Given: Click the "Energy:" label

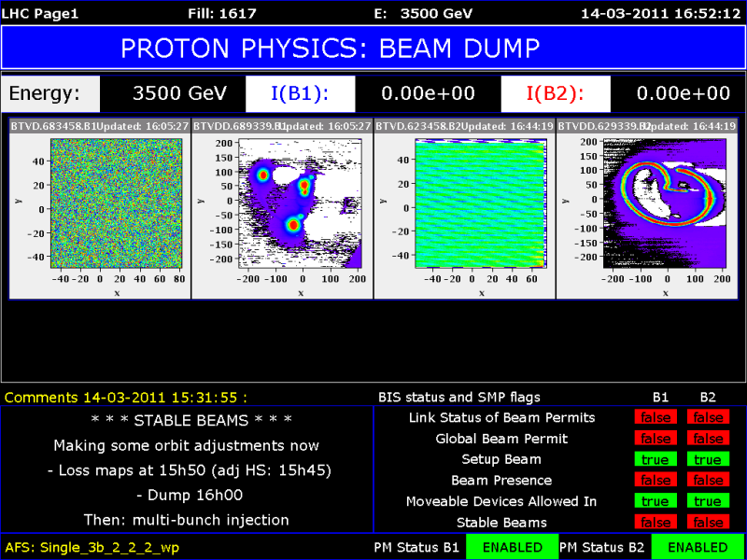Looking at the screenshot, I should [50, 93].
